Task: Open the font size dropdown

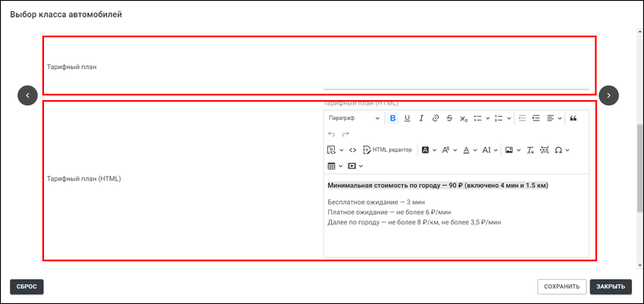Action: point(490,150)
